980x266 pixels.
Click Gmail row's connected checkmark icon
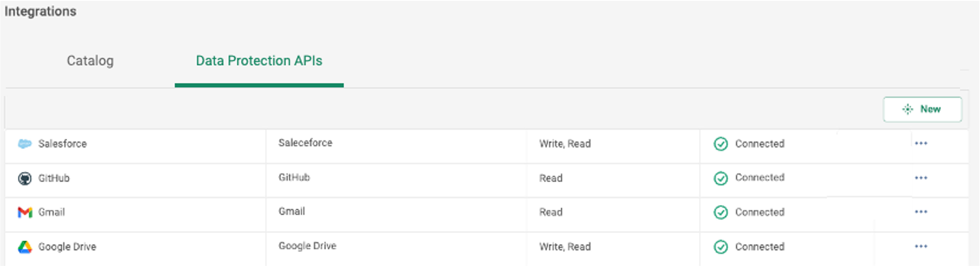click(720, 212)
